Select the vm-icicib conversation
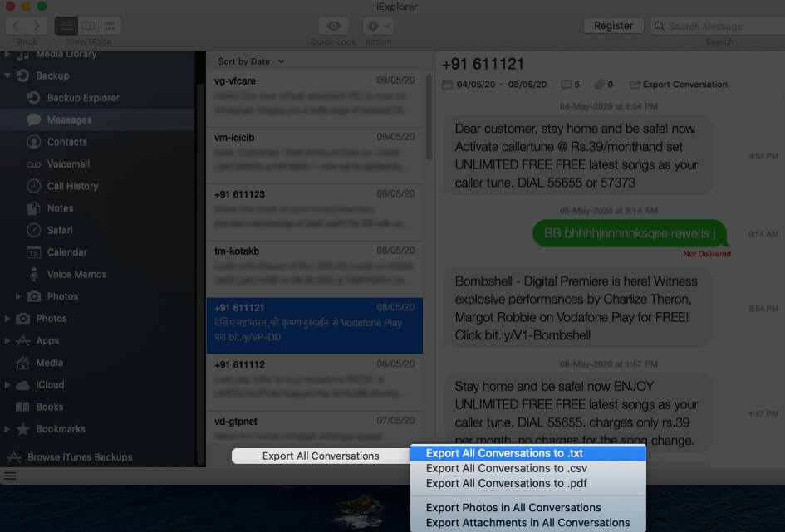Viewport: 785px width, 532px height. pyautogui.click(x=314, y=154)
